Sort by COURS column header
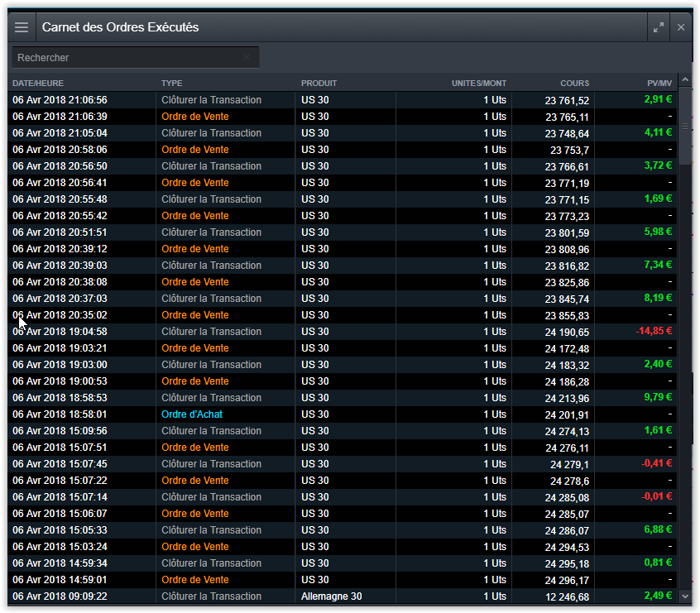The image size is (700, 613). pos(574,83)
